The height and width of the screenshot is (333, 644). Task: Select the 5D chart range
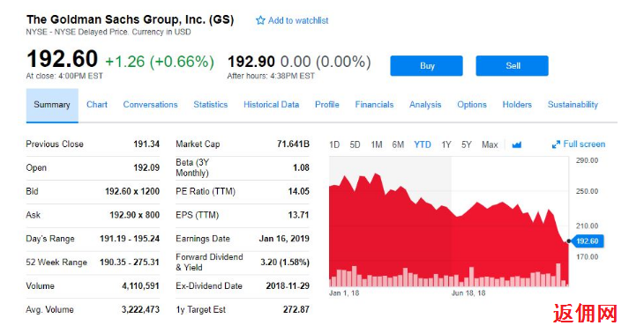click(355, 144)
